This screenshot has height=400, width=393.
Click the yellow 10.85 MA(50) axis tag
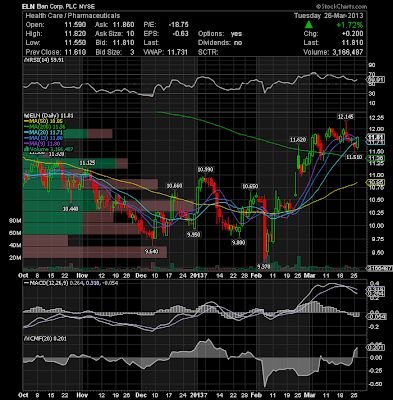376,182
